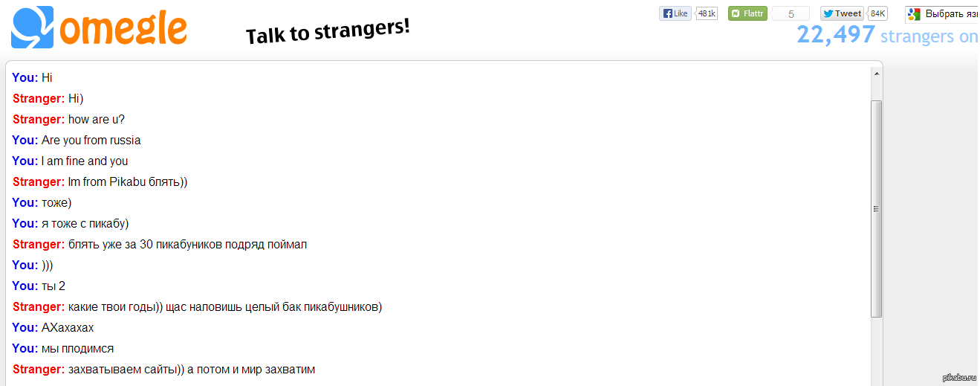Click the first "You: Hi" message
Image resolution: width=980 pixels, height=386 pixels.
click(47, 77)
